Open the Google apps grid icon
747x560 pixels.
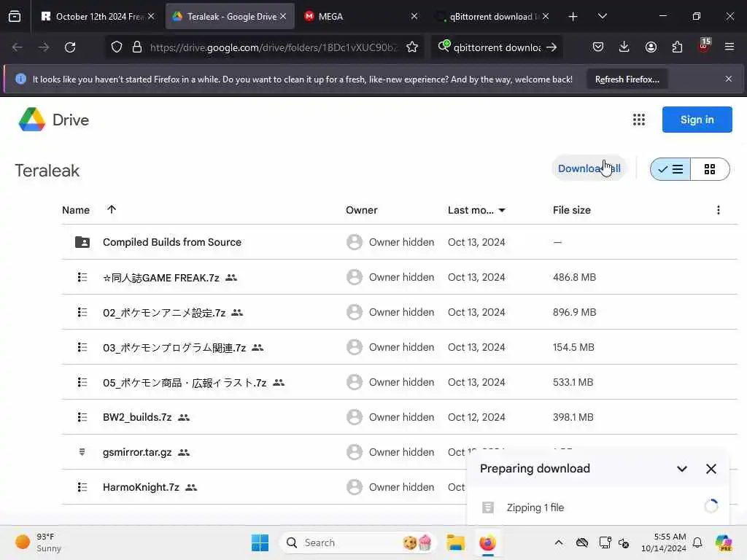pyautogui.click(x=639, y=120)
